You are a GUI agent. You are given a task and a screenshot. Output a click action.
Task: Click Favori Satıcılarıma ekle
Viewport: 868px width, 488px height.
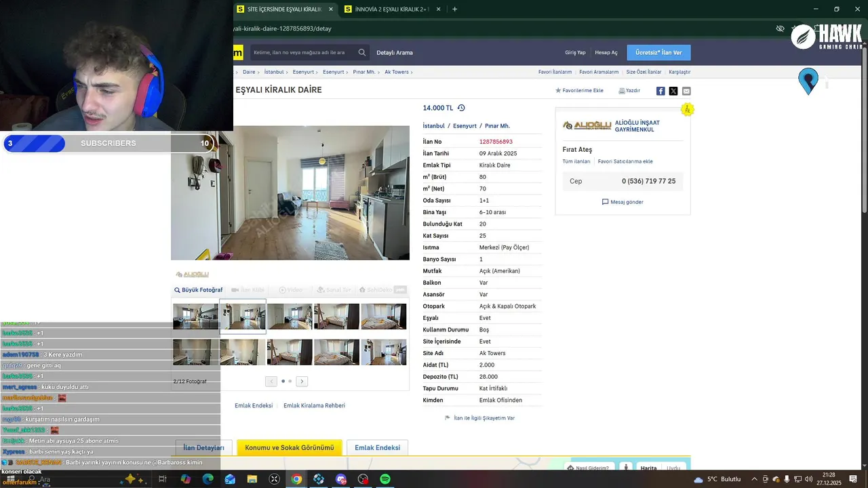click(x=625, y=161)
